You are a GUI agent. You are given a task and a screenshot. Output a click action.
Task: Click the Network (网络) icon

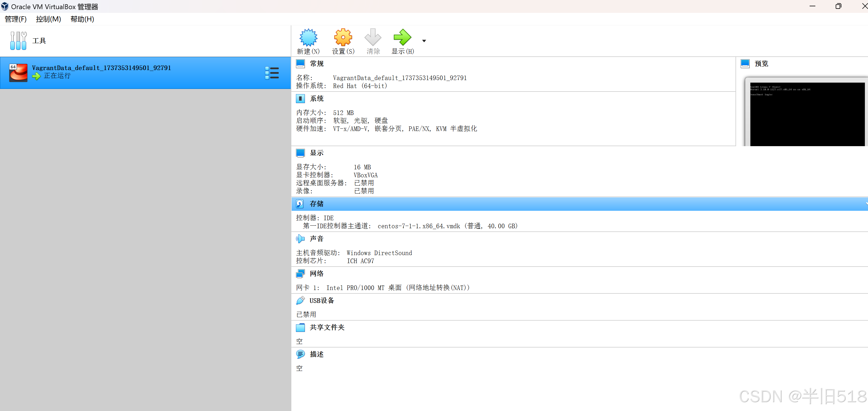(300, 273)
